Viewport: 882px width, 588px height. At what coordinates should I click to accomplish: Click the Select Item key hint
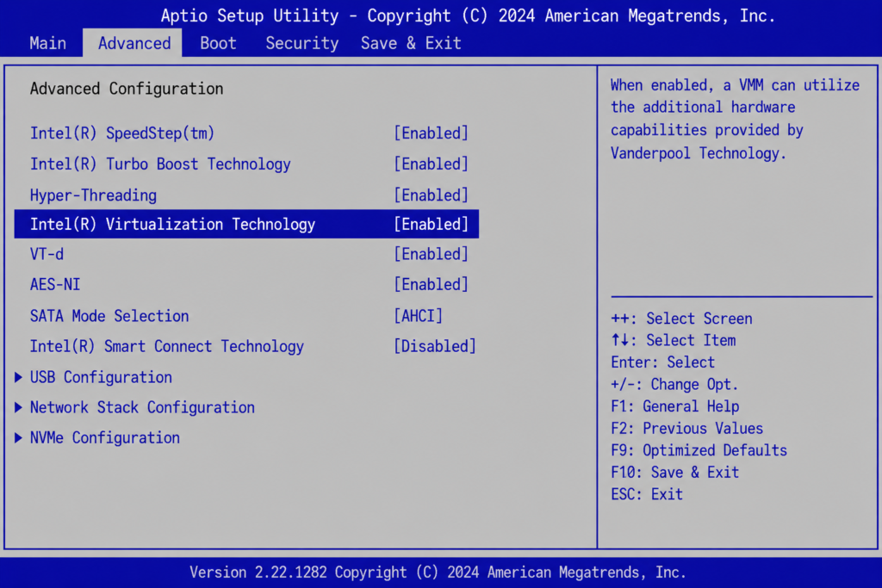[x=674, y=341]
